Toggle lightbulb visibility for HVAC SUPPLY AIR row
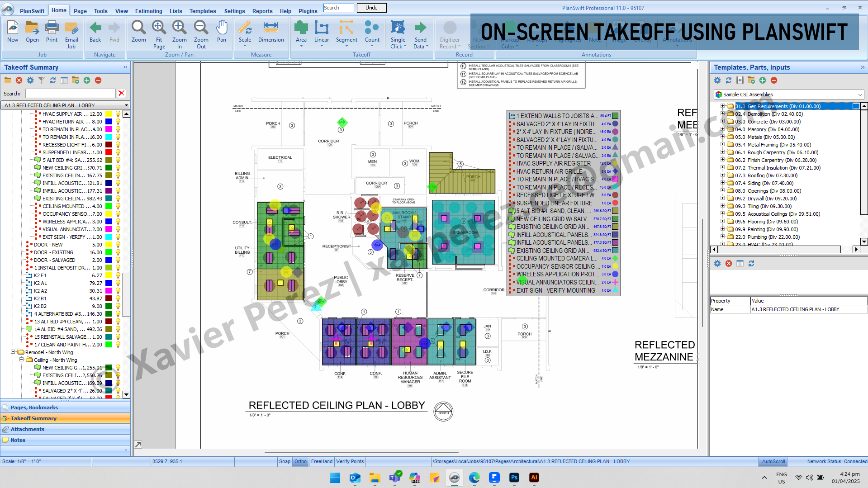Viewport: 868px width, 488px height. click(118, 114)
